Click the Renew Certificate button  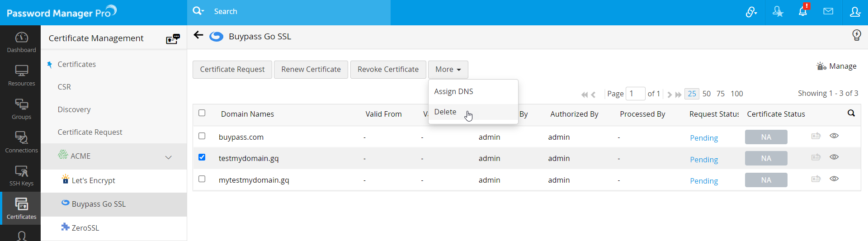[x=311, y=70]
